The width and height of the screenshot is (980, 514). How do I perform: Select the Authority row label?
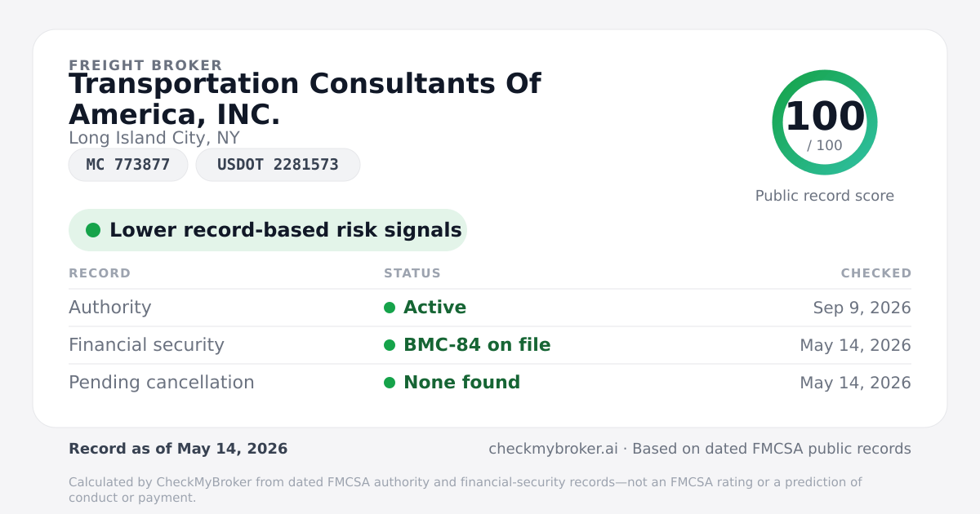pyautogui.click(x=110, y=308)
